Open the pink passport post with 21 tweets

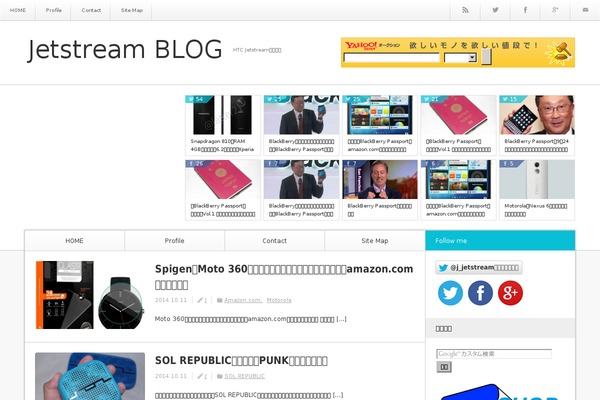point(458,125)
